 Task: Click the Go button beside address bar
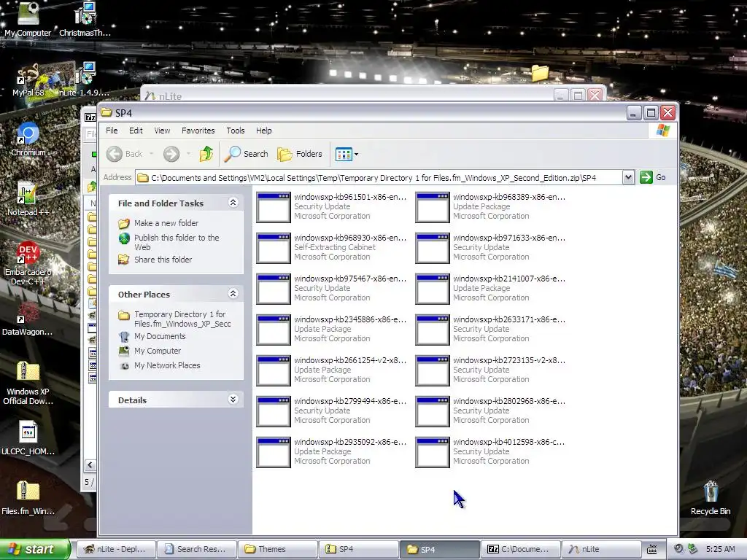(x=653, y=178)
